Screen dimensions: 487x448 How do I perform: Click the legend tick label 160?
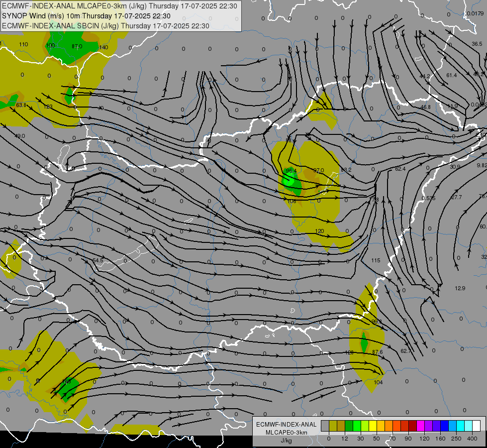point(440,439)
